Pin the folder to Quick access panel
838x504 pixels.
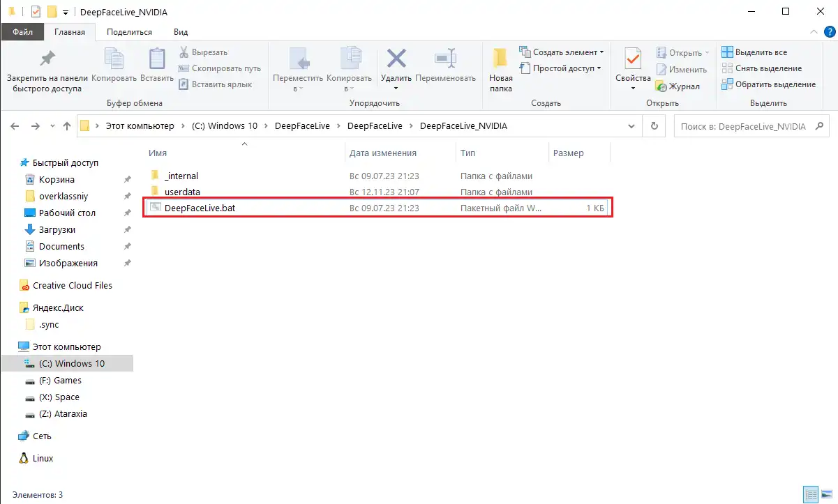[x=47, y=71]
